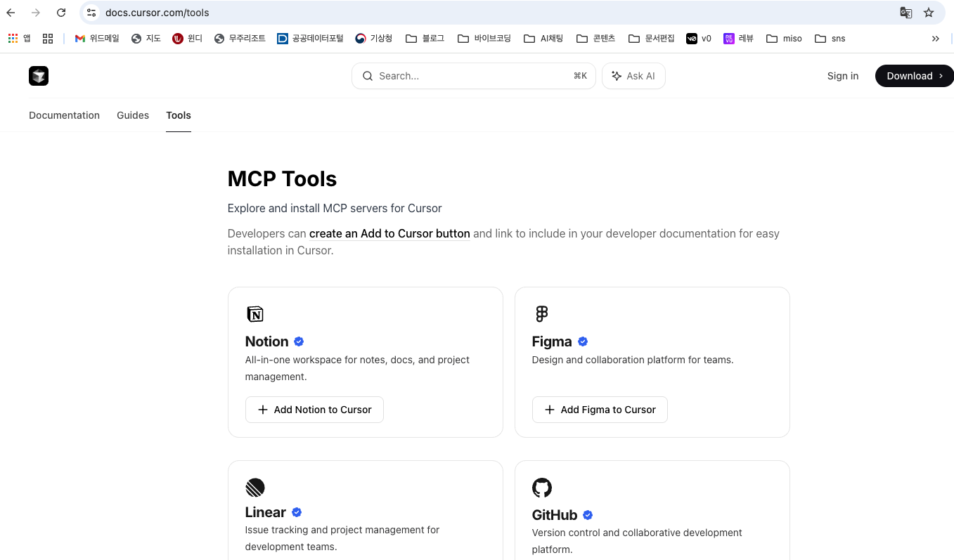Image resolution: width=954 pixels, height=560 pixels.
Task: Open 위드메일 Gmail bookmark
Action: pyautogui.click(x=97, y=39)
